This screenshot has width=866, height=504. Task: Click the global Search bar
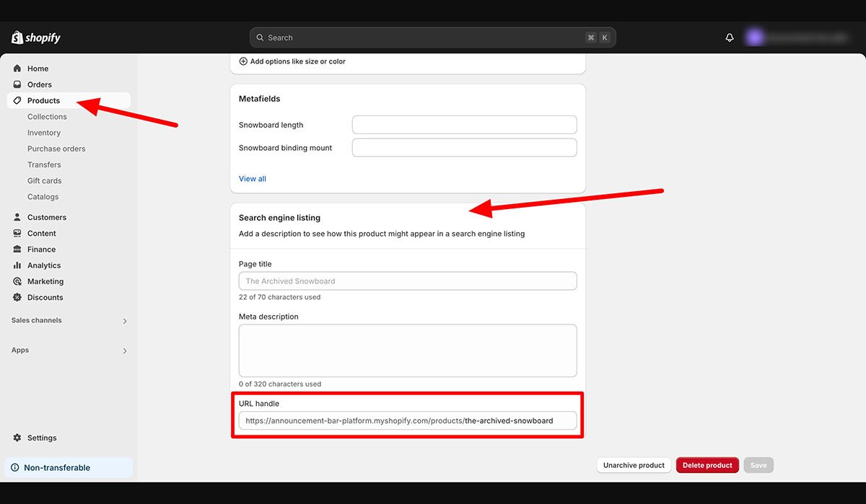click(x=432, y=37)
